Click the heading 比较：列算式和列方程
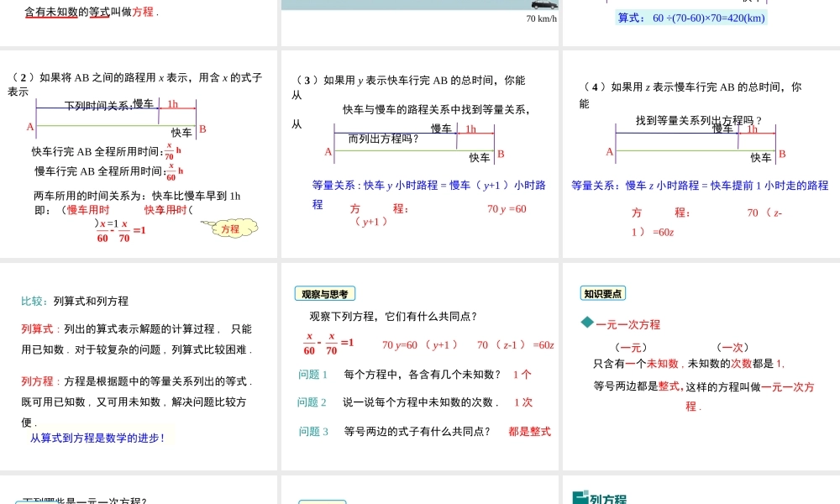This screenshot has height=504, width=840. point(75,301)
